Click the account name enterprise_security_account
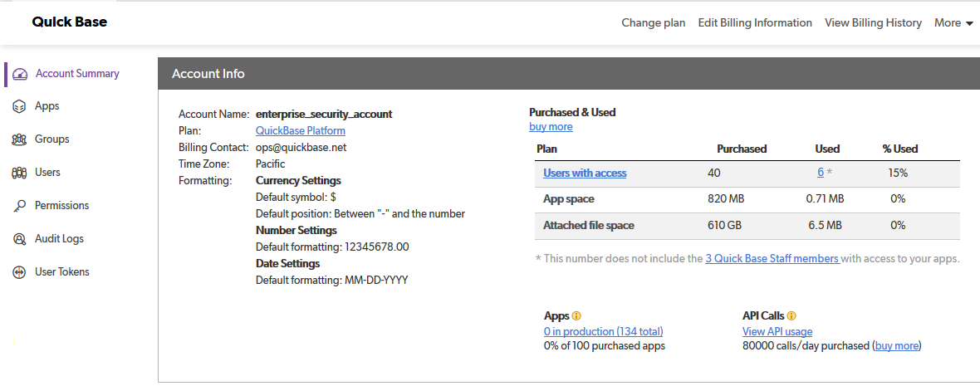980x386 pixels. coord(324,115)
